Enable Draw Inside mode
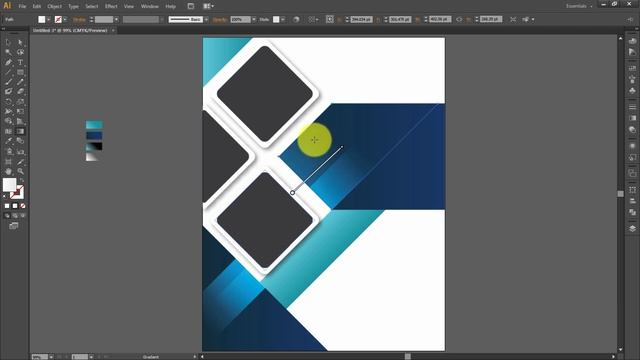Screen dimensions: 640x360 pyautogui.click(x=22, y=216)
